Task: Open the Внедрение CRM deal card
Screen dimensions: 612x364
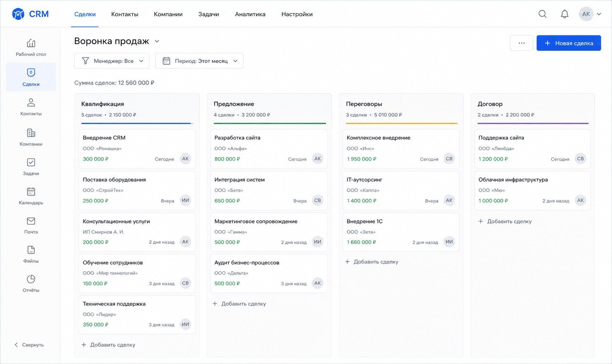Action: point(137,148)
